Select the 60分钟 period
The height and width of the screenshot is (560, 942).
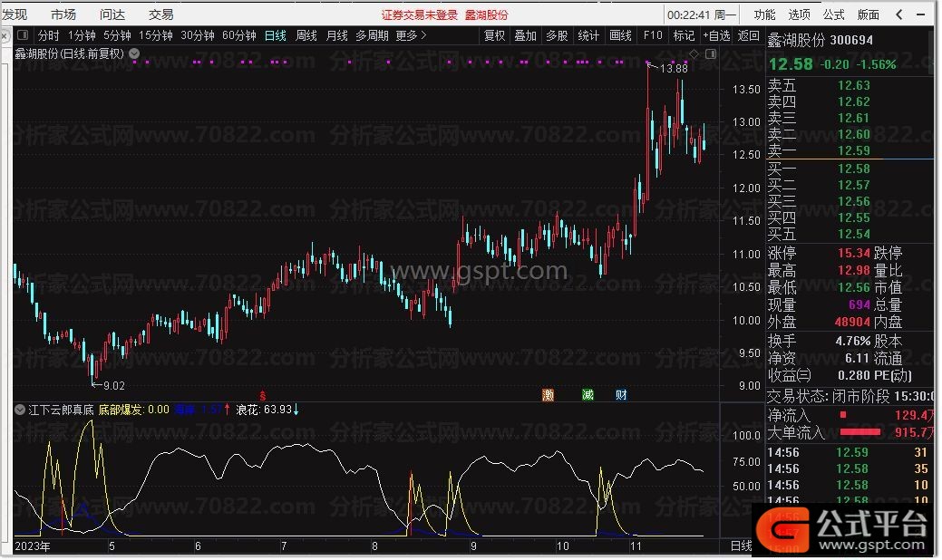(x=239, y=35)
